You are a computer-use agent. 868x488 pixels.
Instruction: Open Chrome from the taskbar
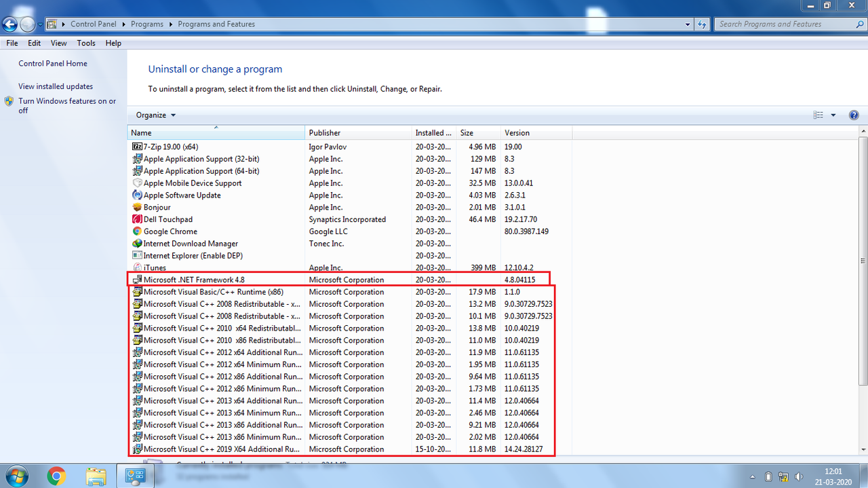click(x=57, y=476)
